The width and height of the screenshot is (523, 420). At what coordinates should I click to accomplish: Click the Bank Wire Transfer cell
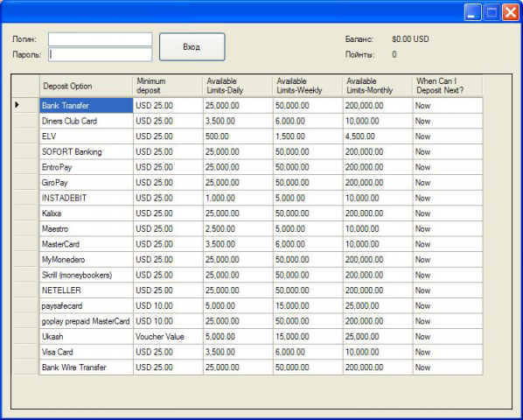coord(87,367)
